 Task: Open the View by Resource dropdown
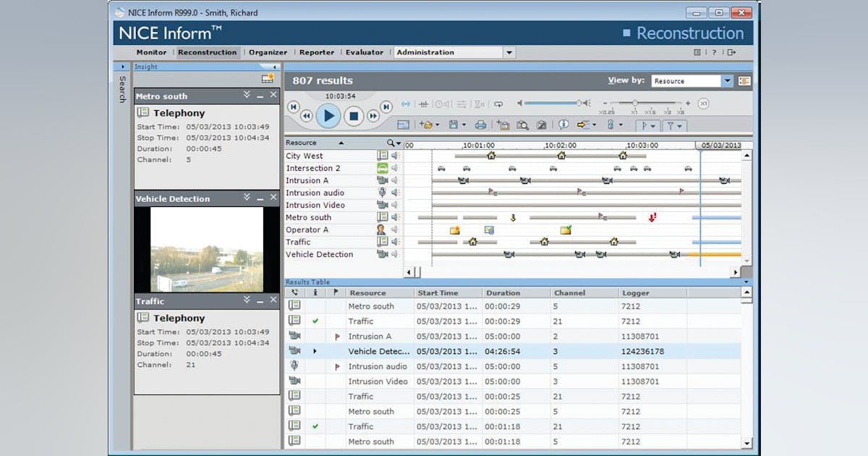727,81
